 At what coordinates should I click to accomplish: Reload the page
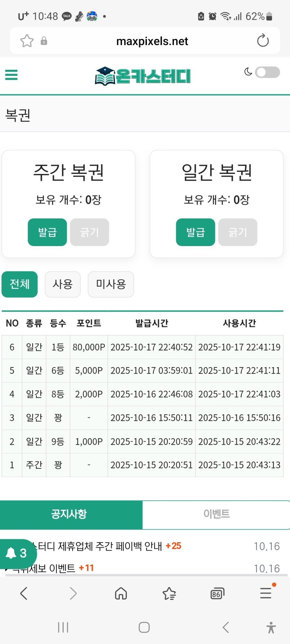click(x=263, y=41)
